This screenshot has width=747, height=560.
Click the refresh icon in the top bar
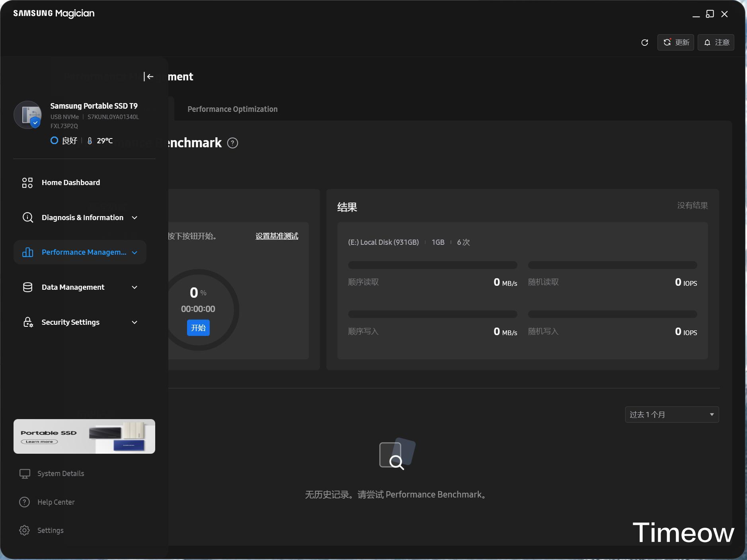click(645, 43)
